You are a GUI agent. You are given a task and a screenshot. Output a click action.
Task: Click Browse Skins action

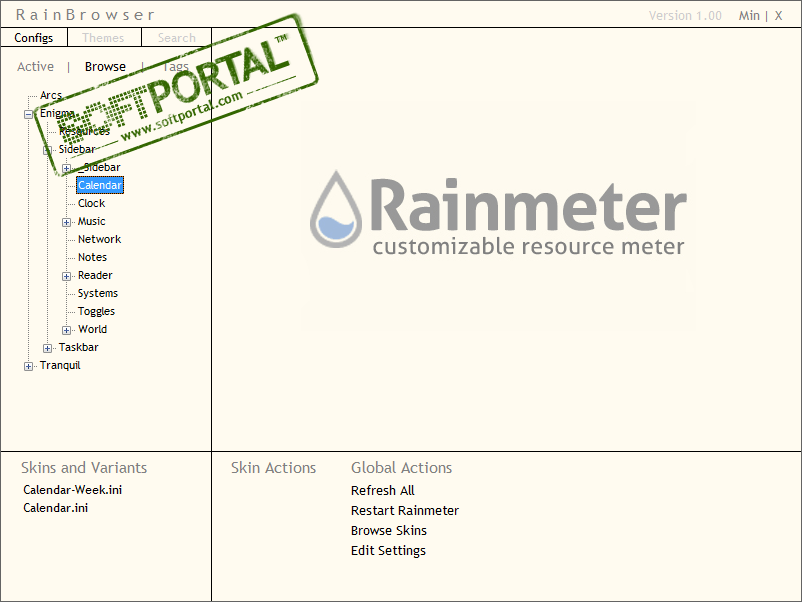coord(389,530)
